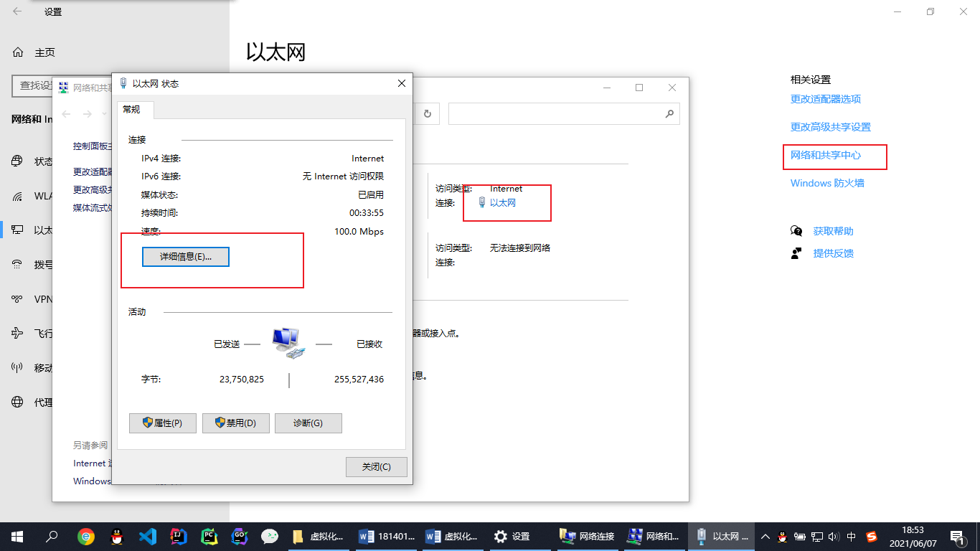Click the 飞行模式 airplane icon
Screen dimensions: 980x551
click(x=17, y=334)
